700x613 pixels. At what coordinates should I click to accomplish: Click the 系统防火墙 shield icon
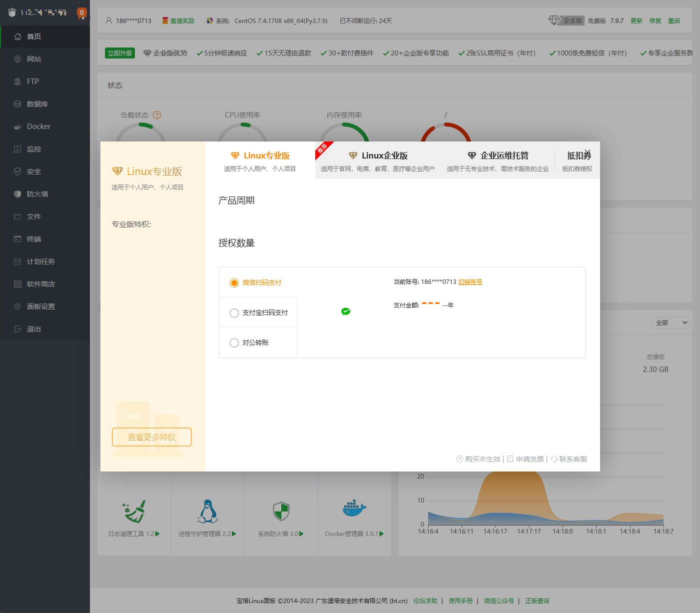[x=281, y=511]
